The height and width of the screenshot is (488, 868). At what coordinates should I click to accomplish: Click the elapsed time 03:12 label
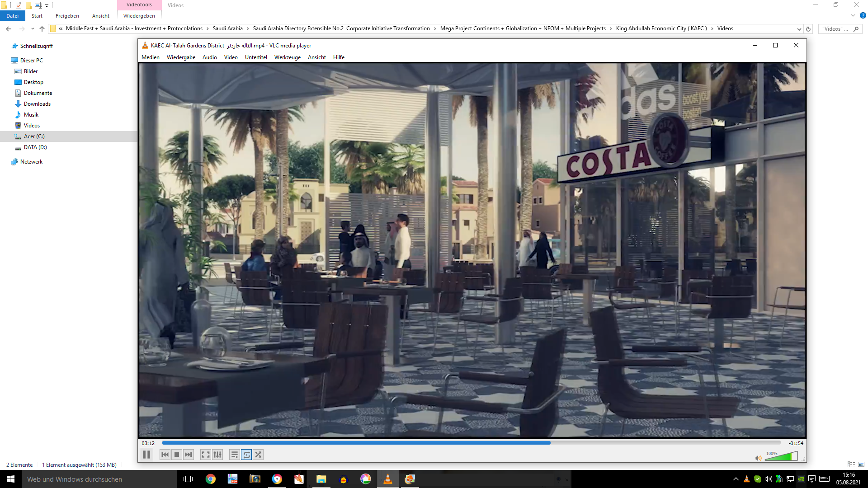tap(148, 443)
